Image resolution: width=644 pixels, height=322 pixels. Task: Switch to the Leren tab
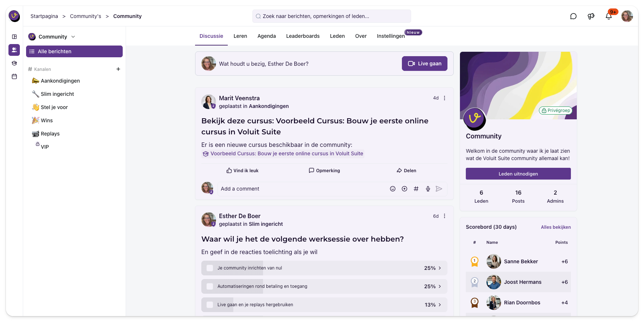(x=240, y=36)
